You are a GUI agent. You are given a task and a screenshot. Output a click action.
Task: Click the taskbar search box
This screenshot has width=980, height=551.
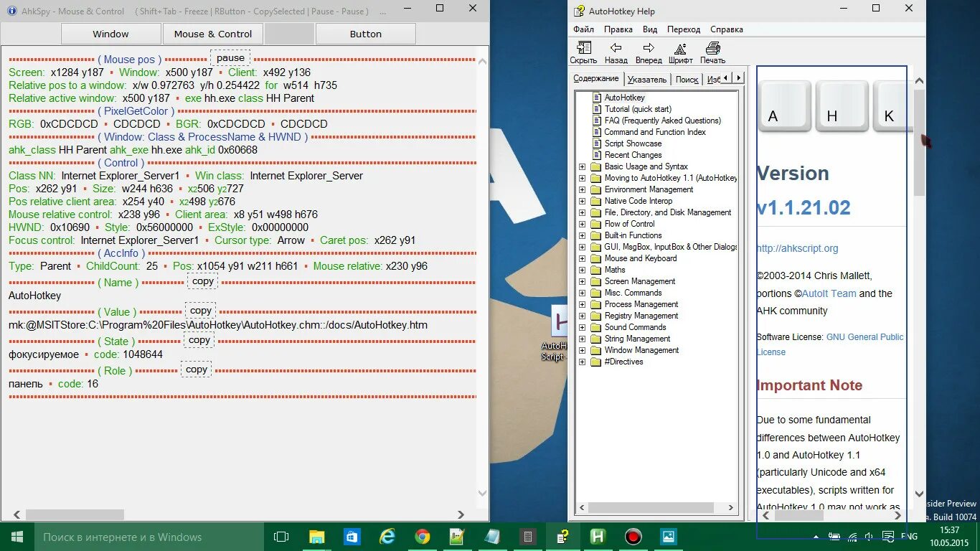click(x=149, y=537)
